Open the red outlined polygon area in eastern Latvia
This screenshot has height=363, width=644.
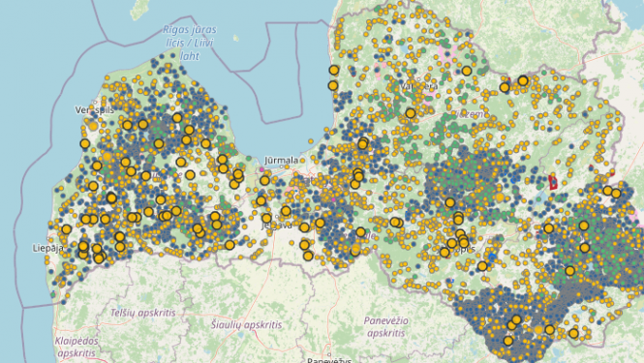[553, 182]
